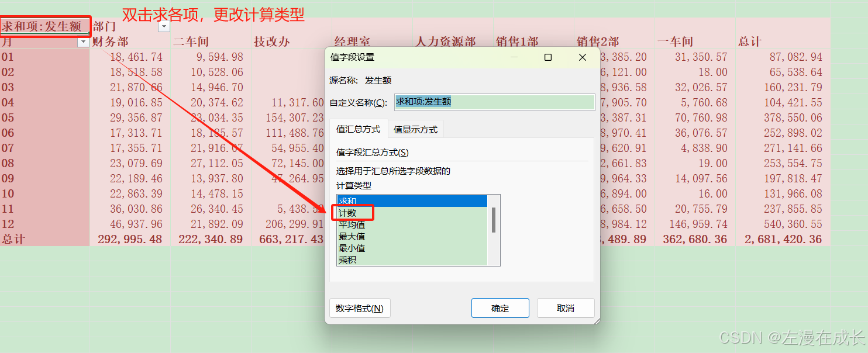Select the 求和项:发生额 pivot header cell
This screenshot has height=353, width=868.
click(45, 27)
